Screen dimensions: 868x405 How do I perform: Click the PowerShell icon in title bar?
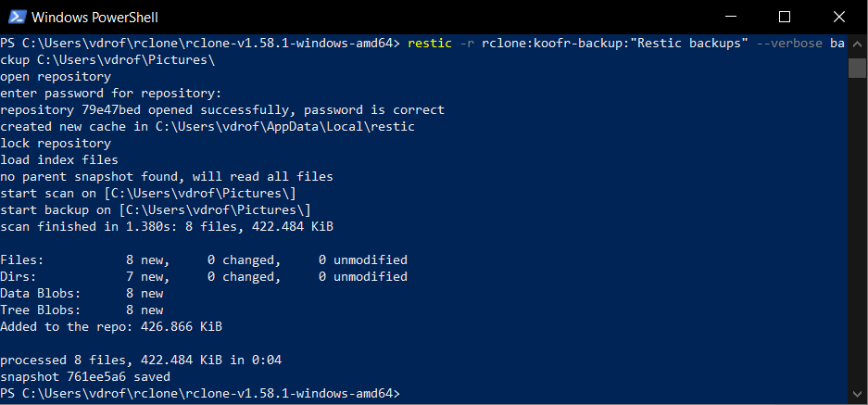[x=15, y=18]
